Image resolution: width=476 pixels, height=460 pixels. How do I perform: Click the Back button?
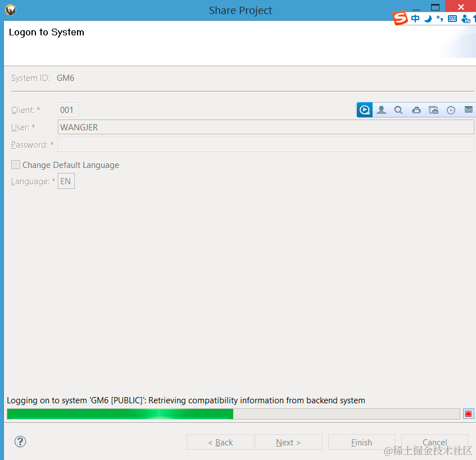[220, 442]
